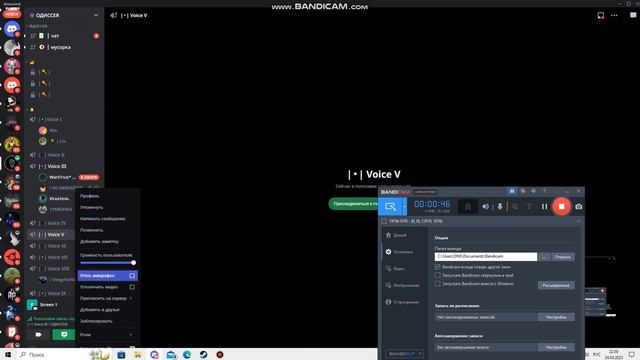Toggle 'Откл. микрофон' checkbox in menu
Viewport: 640px width, 360px height.
[x=132, y=276]
